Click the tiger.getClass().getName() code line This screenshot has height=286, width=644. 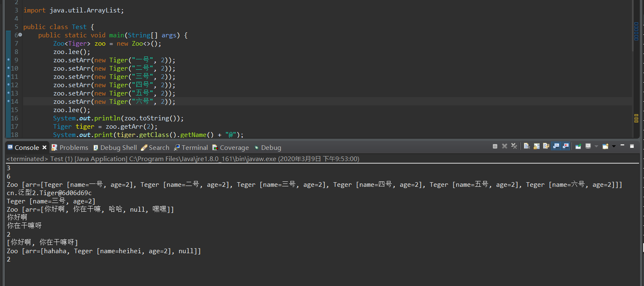[x=148, y=134]
